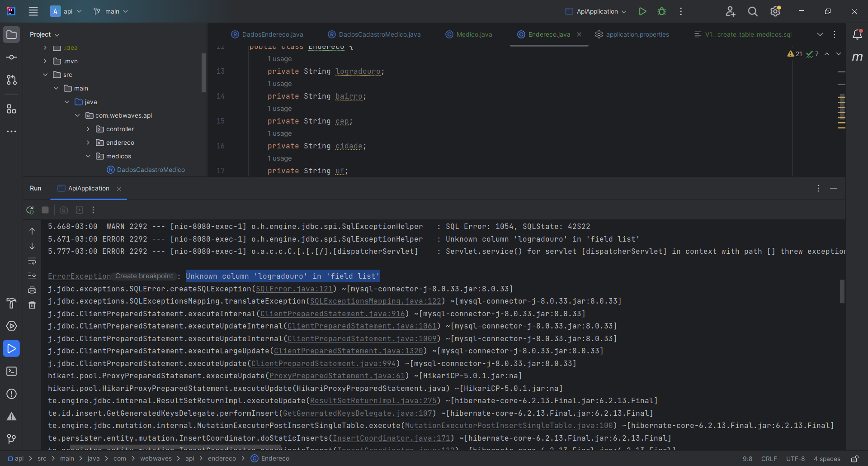Open ClientPreparedStatement.java:916 link

[x=332, y=314]
